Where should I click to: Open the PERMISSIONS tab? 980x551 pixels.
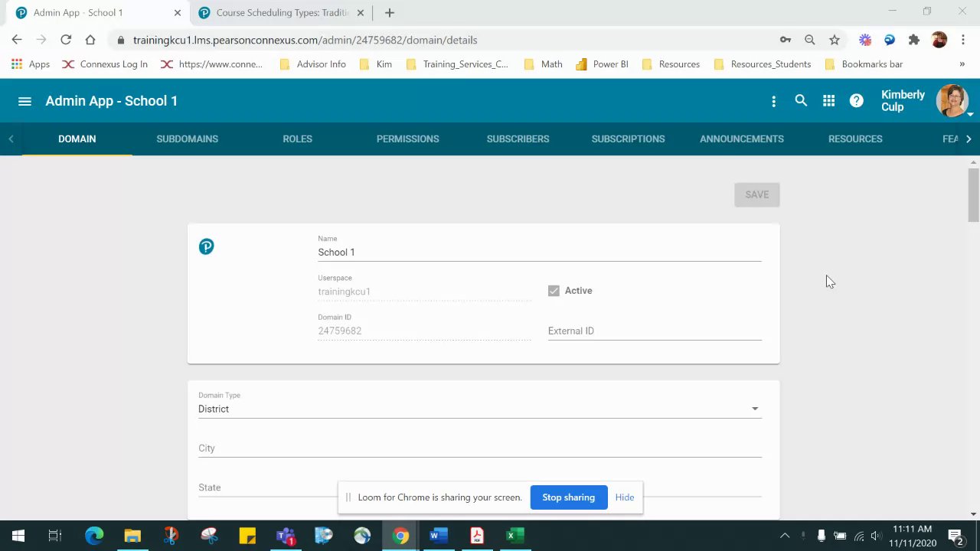[407, 139]
